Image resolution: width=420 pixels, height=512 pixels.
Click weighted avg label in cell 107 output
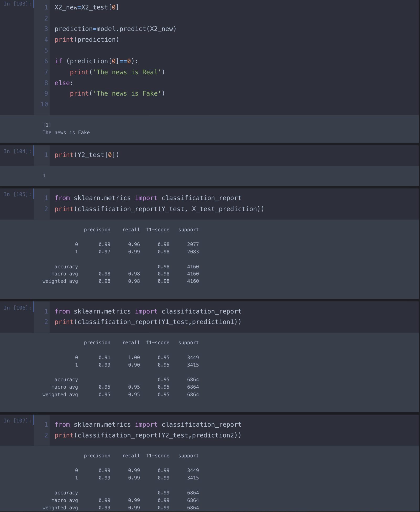60,508
